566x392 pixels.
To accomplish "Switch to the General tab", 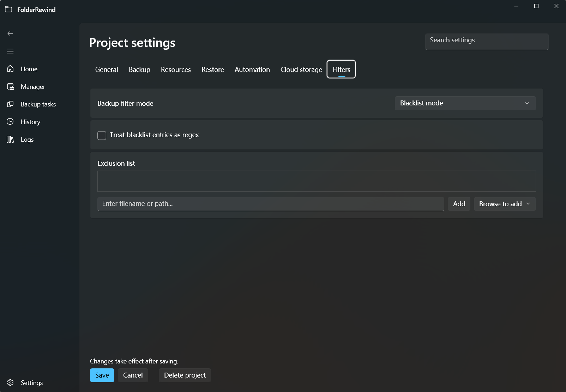I will 107,69.
